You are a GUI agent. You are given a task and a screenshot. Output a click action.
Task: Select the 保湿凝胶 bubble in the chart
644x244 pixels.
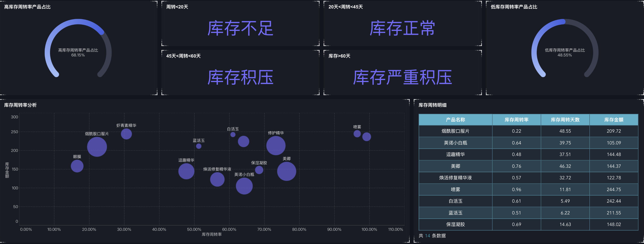(259, 170)
